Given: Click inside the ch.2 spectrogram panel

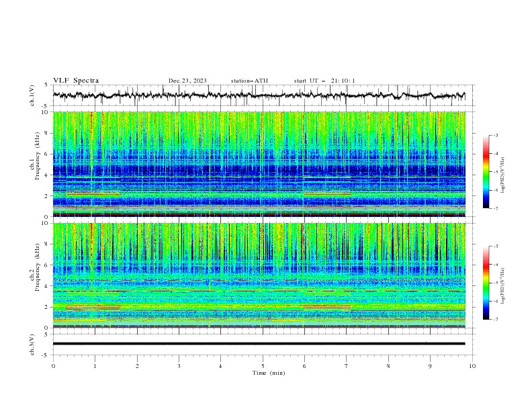Looking at the screenshot, I should click(x=259, y=275).
